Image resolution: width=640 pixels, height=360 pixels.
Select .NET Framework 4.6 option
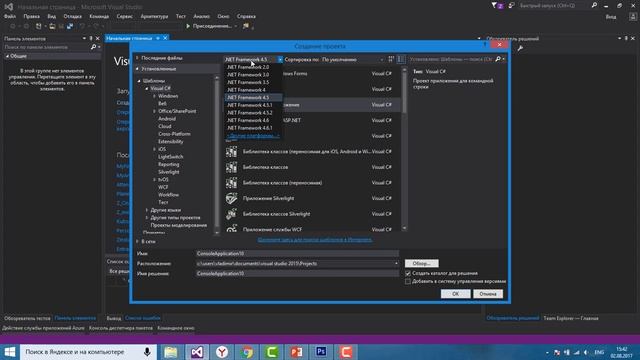[x=253, y=120]
